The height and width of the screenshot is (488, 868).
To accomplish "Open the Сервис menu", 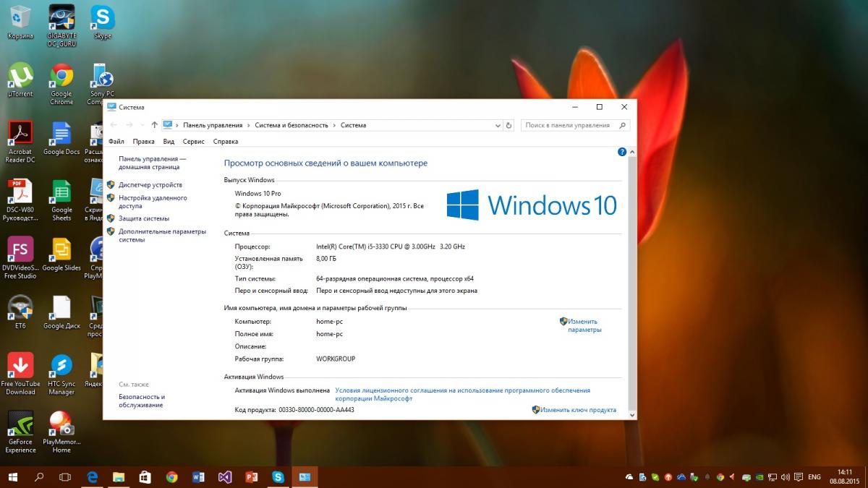I will coord(193,142).
